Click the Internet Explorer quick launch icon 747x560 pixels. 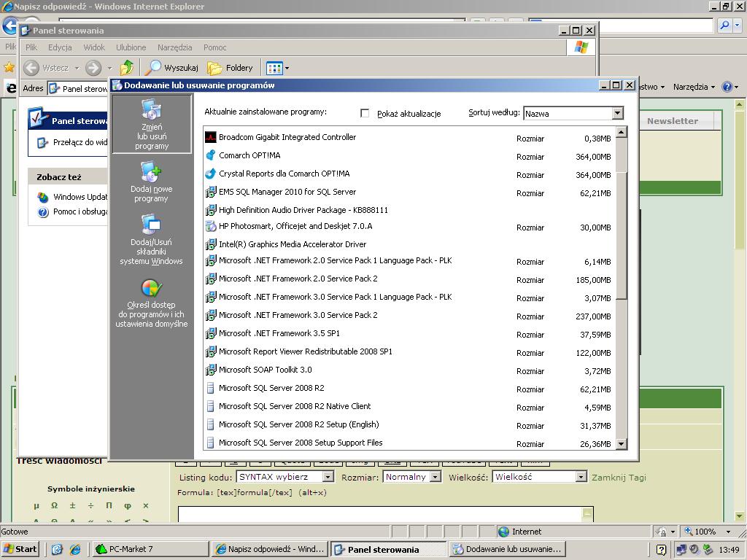(x=75, y=550)
